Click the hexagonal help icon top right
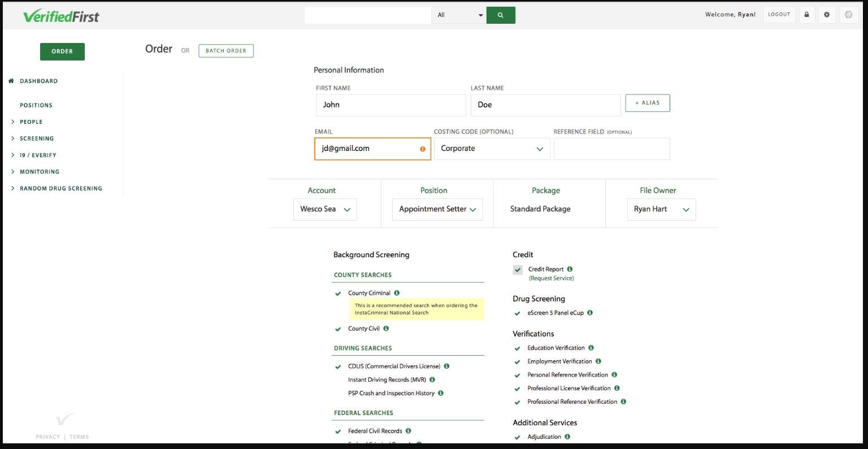 [x=848, y=14]
